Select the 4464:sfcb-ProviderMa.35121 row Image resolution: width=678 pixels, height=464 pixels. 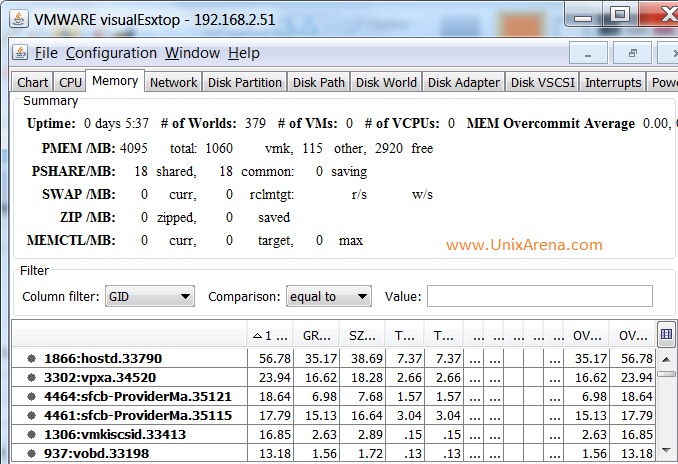(333, 396)
